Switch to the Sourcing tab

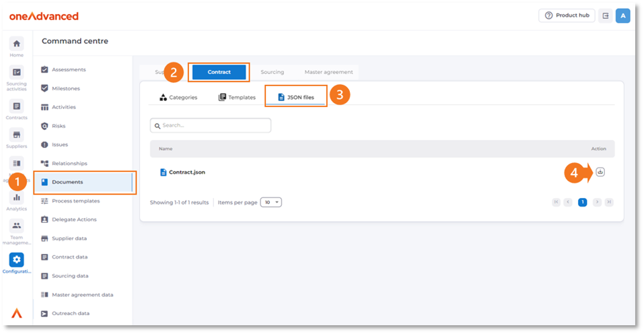pos(272,72)
